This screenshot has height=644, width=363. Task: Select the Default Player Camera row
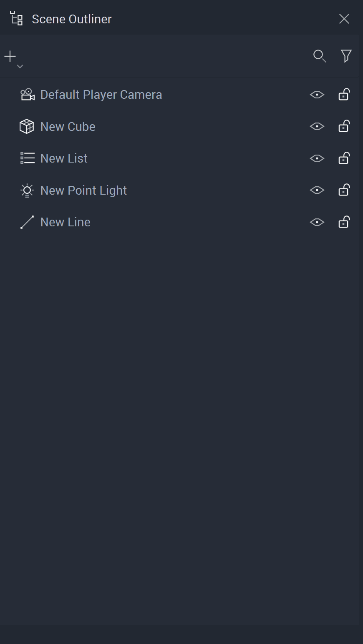pos(101,95)
